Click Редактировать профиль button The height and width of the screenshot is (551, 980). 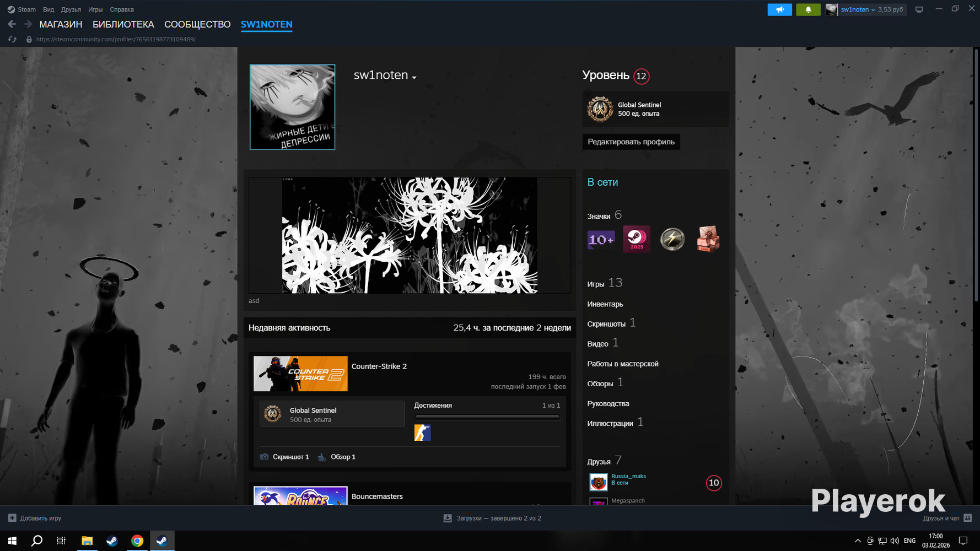pyautogui.click(x=631, y=142)
